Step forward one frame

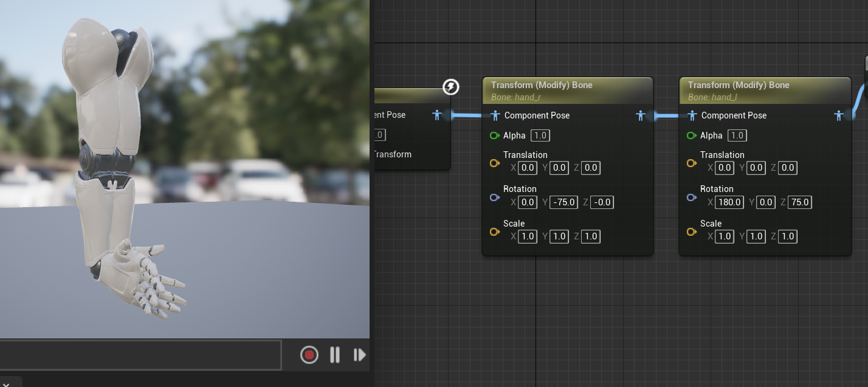pyautogui.click(x=359, y=355)
